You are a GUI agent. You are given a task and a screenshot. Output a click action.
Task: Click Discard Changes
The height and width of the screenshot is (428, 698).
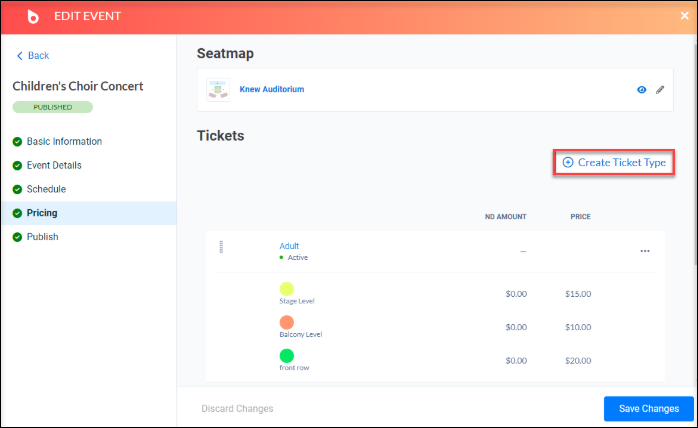[x=237, y=408]
